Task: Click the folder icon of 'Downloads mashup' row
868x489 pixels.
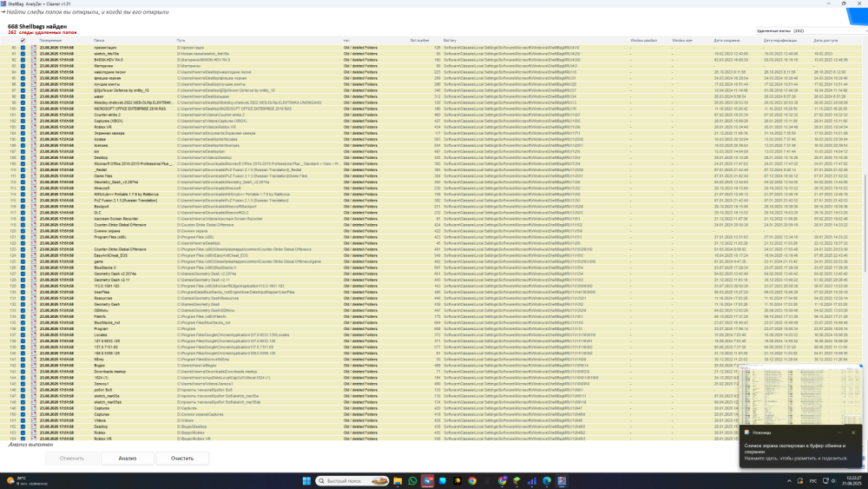Action: 33,372
